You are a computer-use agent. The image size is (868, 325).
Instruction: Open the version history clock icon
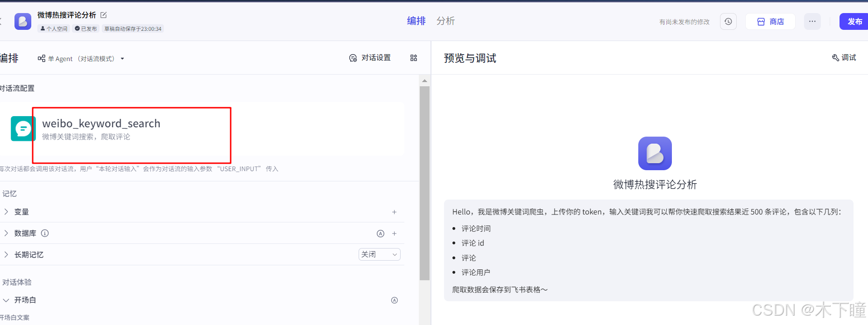tap(728, 21)
